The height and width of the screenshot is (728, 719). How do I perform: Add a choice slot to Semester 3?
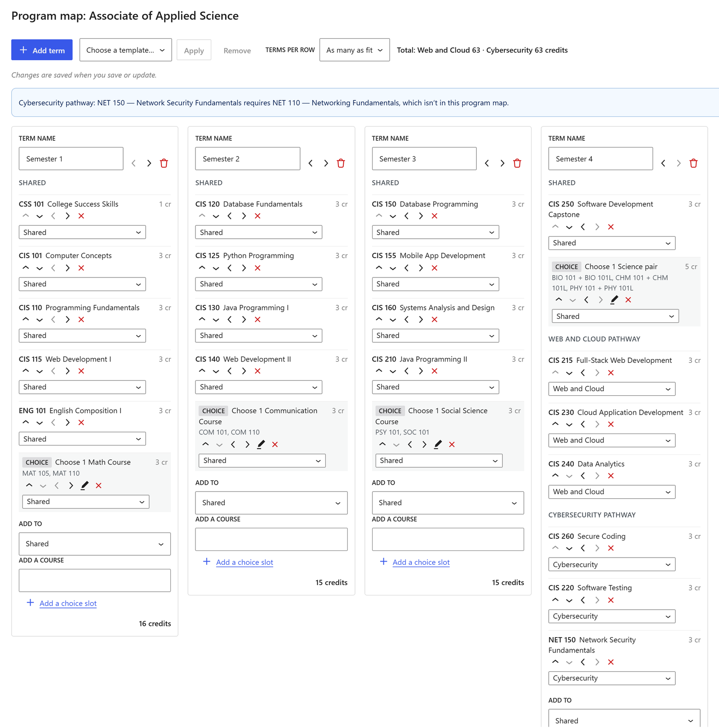point(421,563)
